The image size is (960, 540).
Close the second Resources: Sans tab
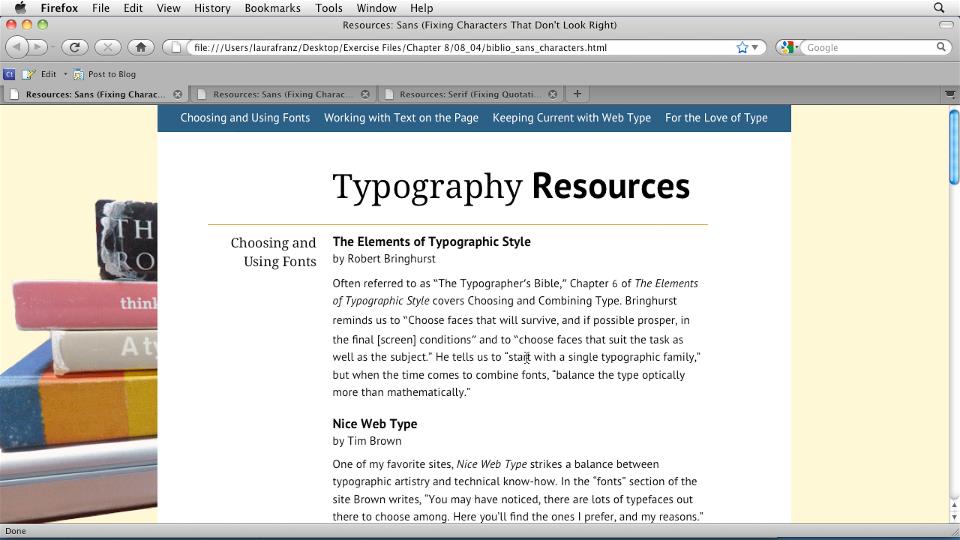365,94
